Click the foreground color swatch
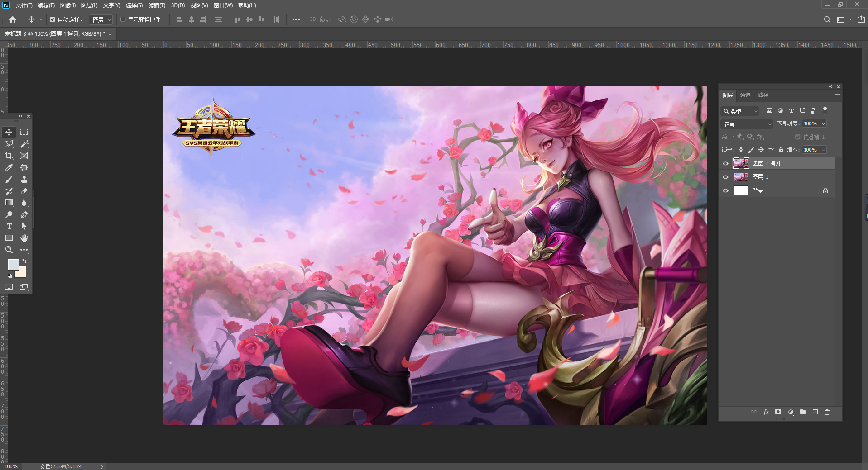Viewport: 868px width, 470px height. tap(13, 264)
